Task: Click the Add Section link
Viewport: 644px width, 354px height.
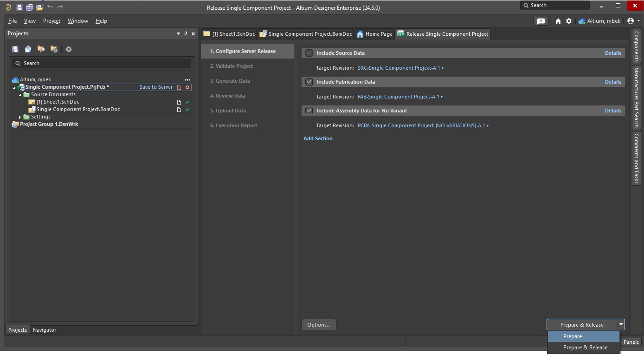Action: point(318,138)
